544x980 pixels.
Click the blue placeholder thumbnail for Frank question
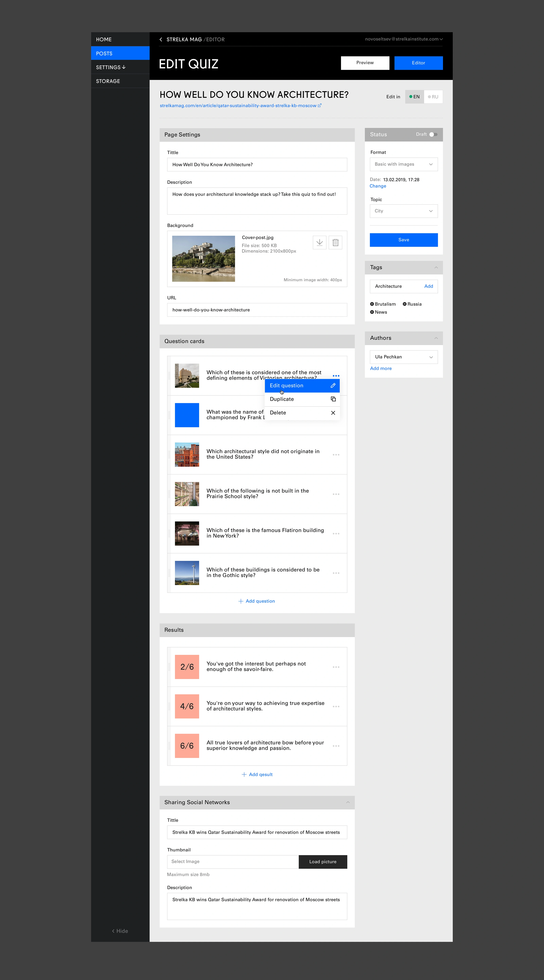click(187, 415)
